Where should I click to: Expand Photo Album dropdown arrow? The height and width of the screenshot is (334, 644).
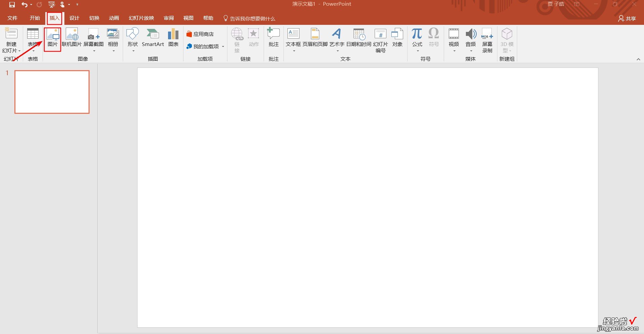point(114,51)
